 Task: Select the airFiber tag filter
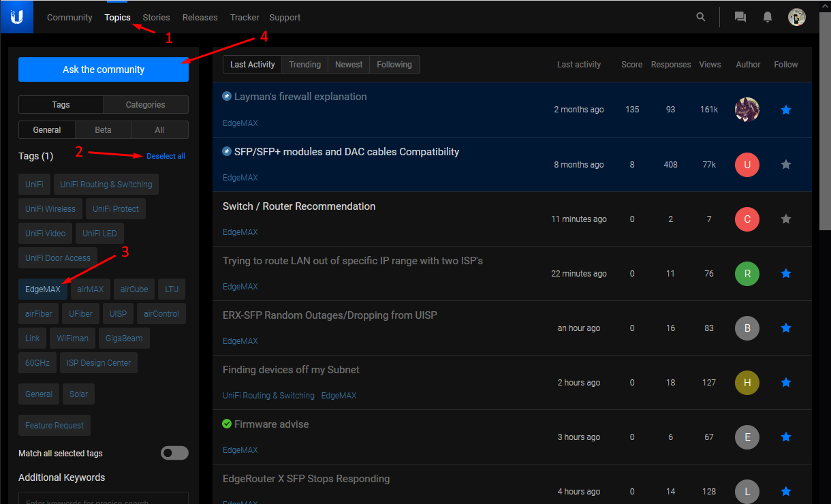pos(39,314)
